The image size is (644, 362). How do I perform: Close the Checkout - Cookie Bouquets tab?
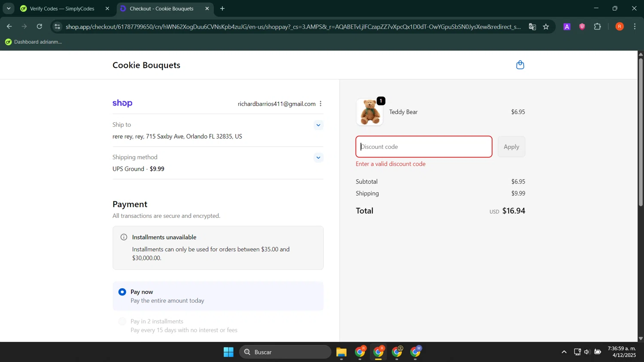click(207, 9)
